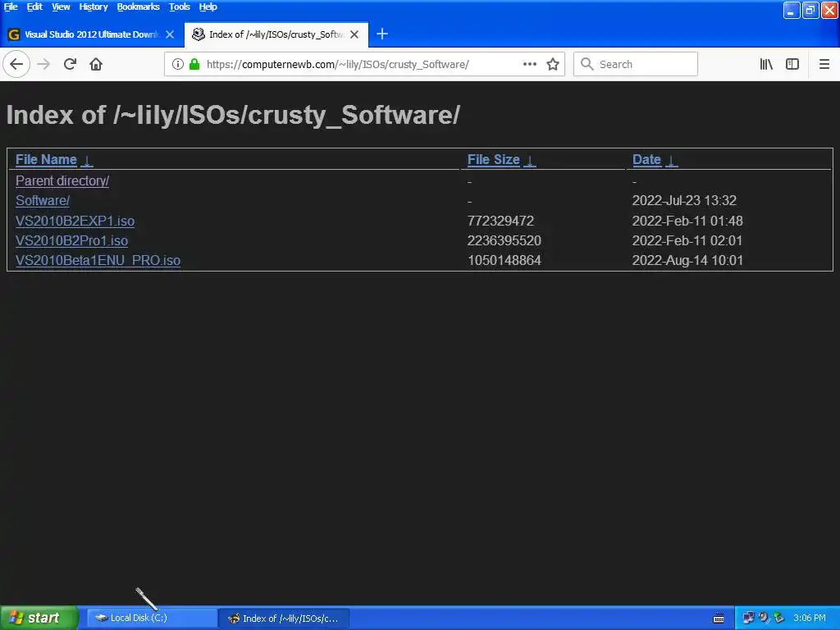840x630 pixels.
Task: Download VS2010Beta1ENU_PRO.iso
Action: point(98,260)
